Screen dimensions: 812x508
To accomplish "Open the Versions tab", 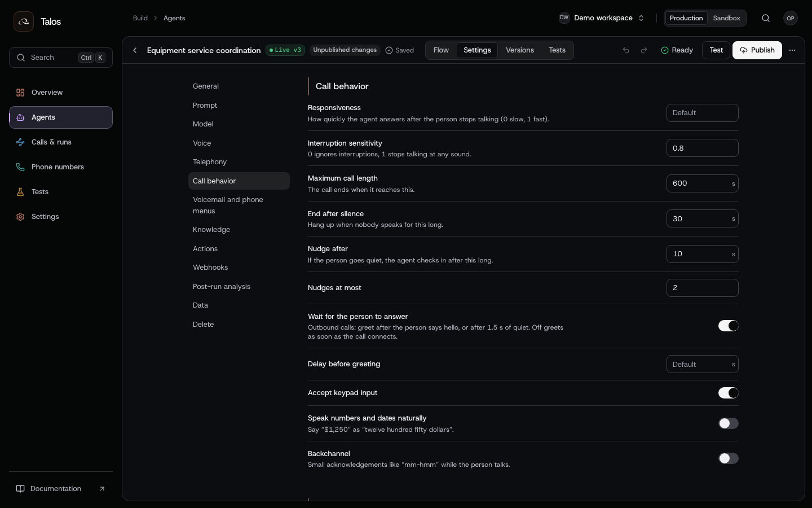I will pos(520,50).
